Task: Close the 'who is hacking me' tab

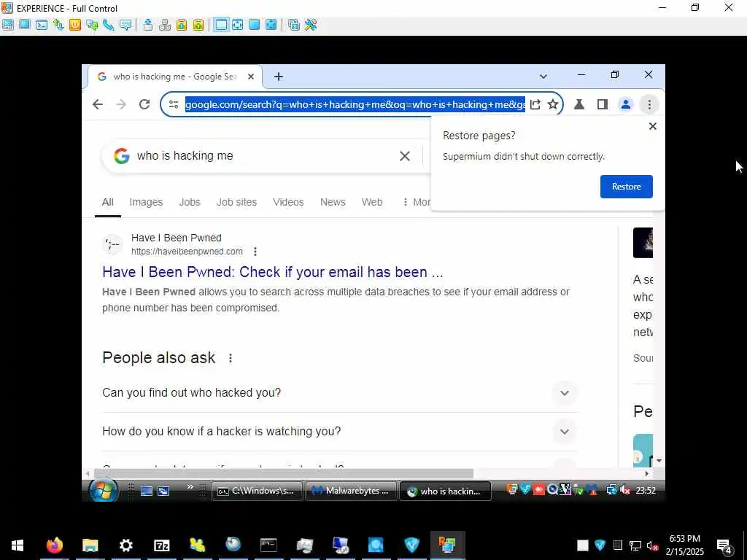Action: (x=251, y=76)
